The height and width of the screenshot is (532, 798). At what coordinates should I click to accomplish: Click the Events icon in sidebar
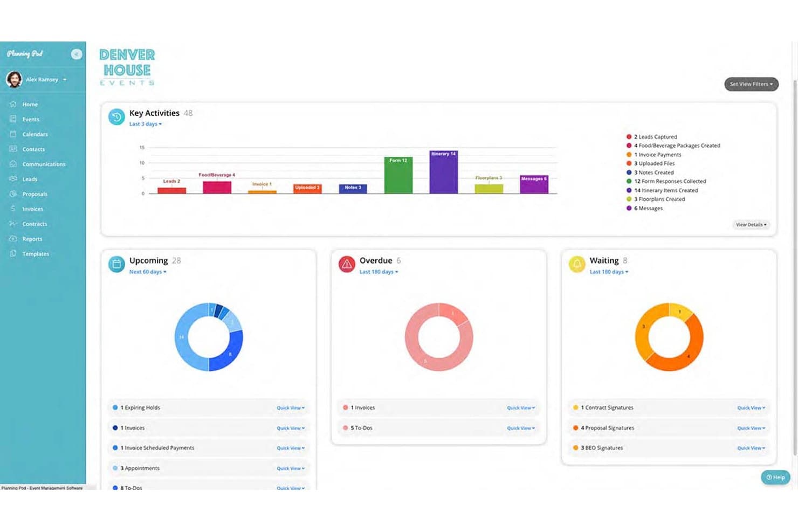pos(13,119)
